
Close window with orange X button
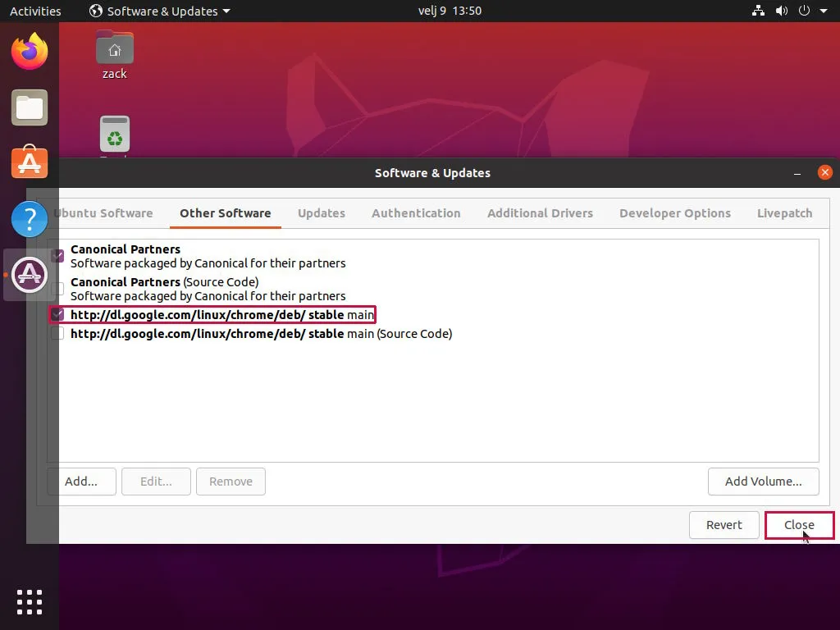coord(825,172)
